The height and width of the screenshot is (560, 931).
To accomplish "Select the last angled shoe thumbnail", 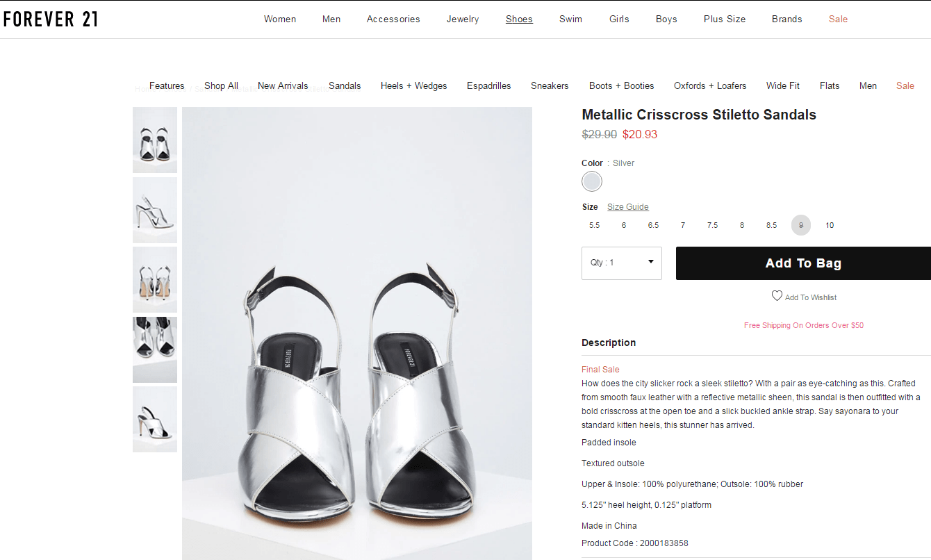I will pos(155,419).
